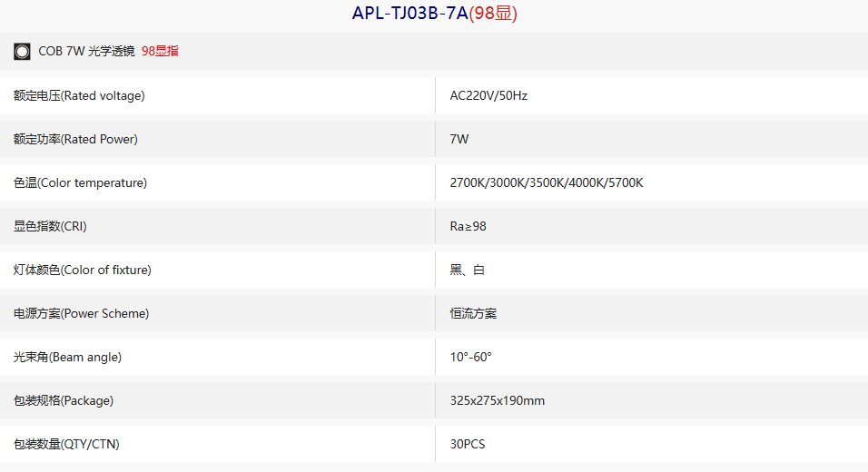
Task: Click the AC220V/50Hz value
Action: tap(488, 95)
